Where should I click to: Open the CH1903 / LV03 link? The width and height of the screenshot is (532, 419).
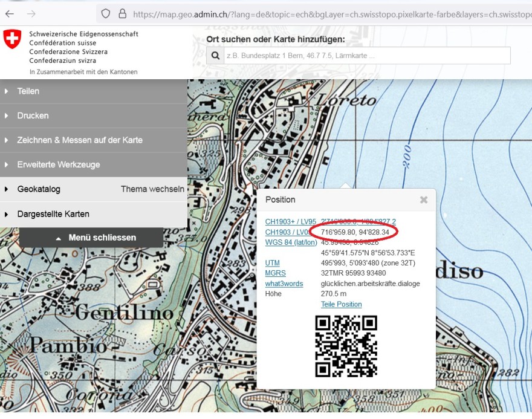[x=288, y=232]
